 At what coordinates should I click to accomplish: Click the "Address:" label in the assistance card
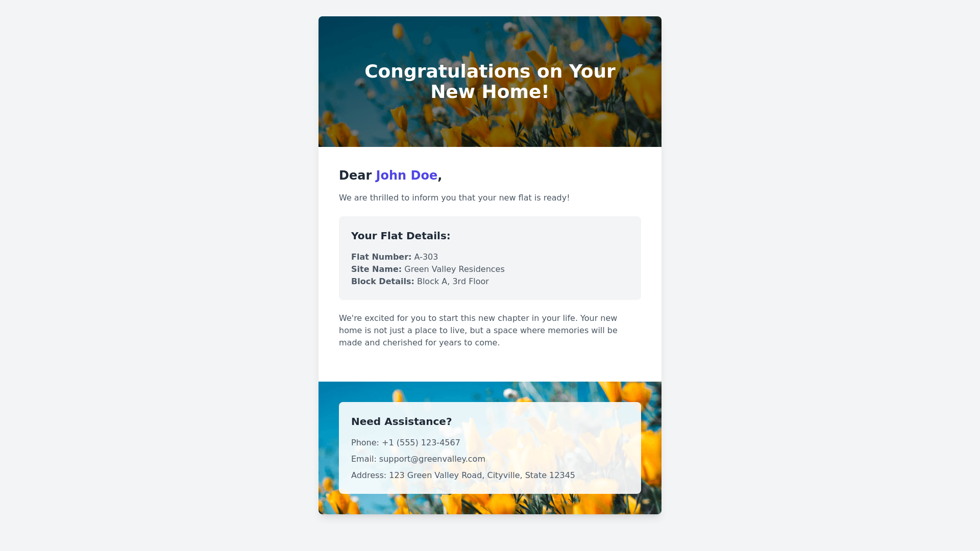[369, 475]
